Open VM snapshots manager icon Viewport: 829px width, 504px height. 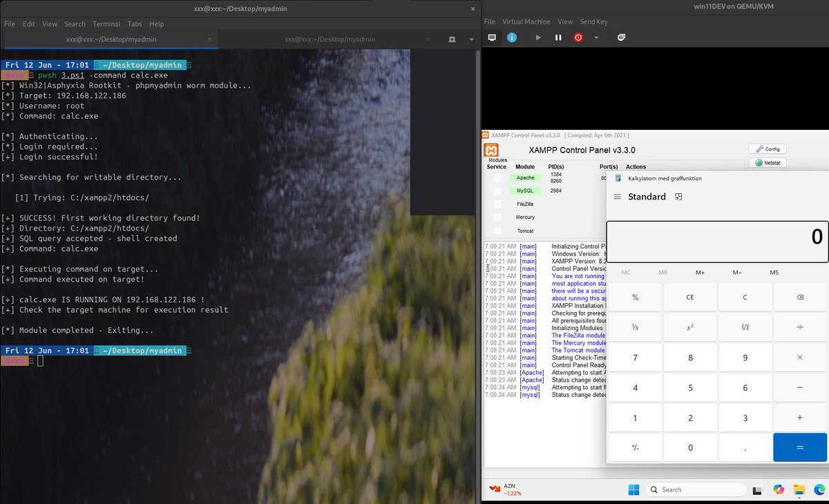[x=621, y=37]
